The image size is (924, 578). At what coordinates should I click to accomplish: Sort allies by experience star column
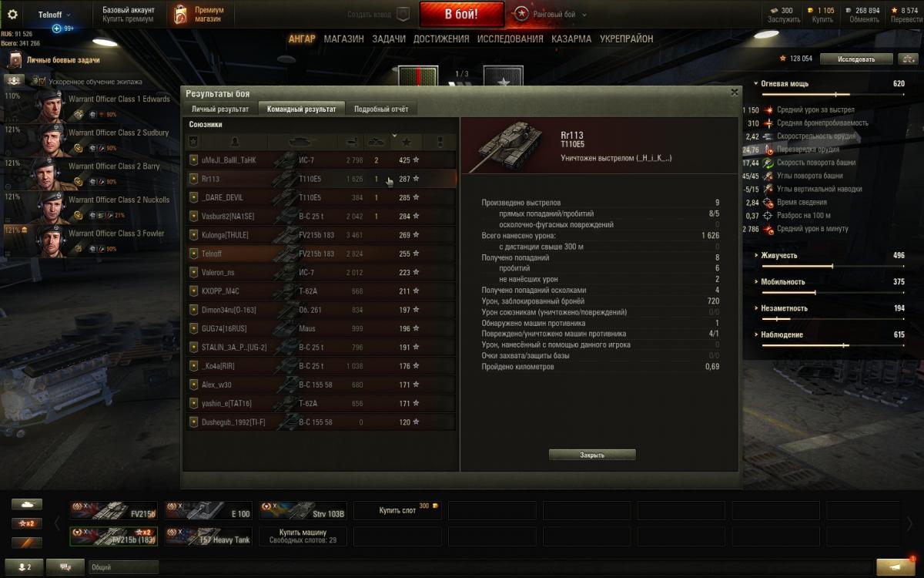click(406, 142)
